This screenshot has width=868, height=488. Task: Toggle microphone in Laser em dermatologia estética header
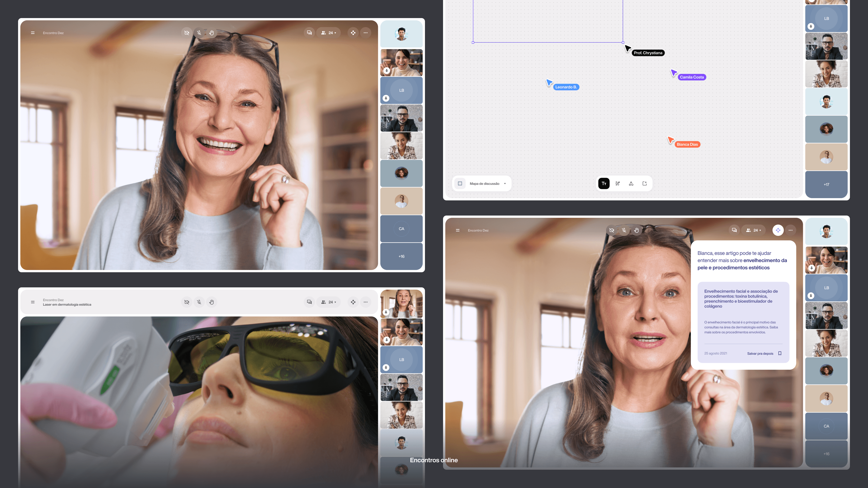click(199, 302)
